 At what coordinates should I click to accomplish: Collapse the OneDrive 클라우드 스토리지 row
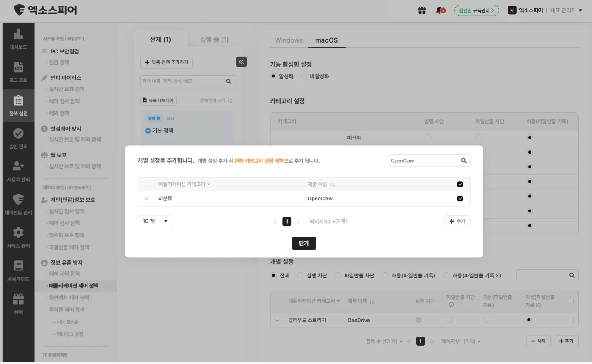click(277, 320)
